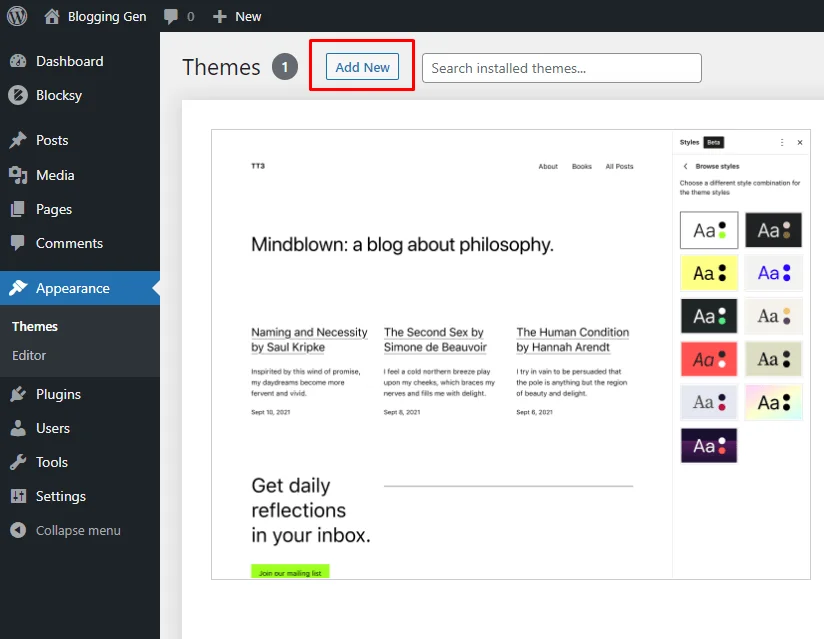Screen dimensions: 824x639
Task: Open The Human Condition post title
Action: 572,339
